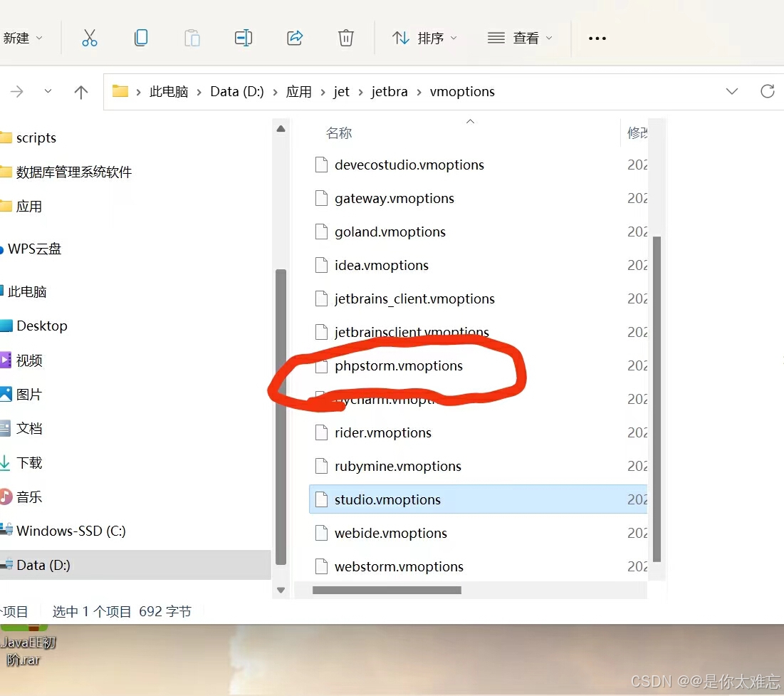The image size is (784, 696).
Task: Click the file list horizontal scrollbar
Action: [x=387, y=590]
